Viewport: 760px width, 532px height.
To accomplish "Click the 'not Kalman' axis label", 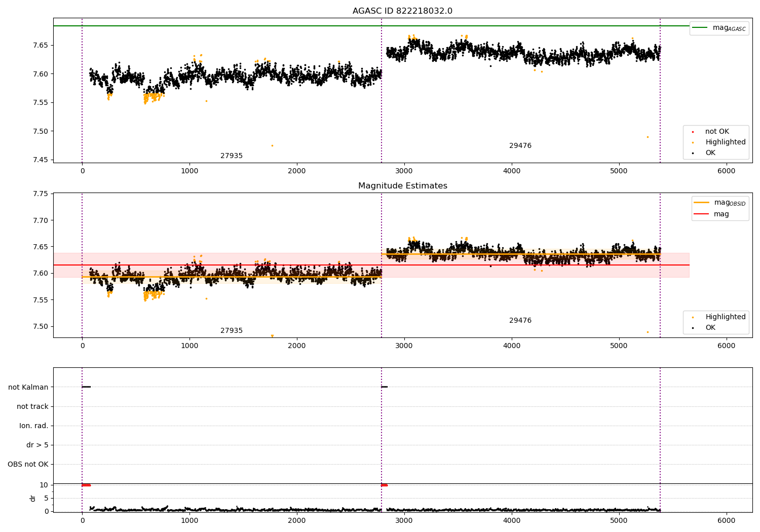I will (x=28, y=387).
